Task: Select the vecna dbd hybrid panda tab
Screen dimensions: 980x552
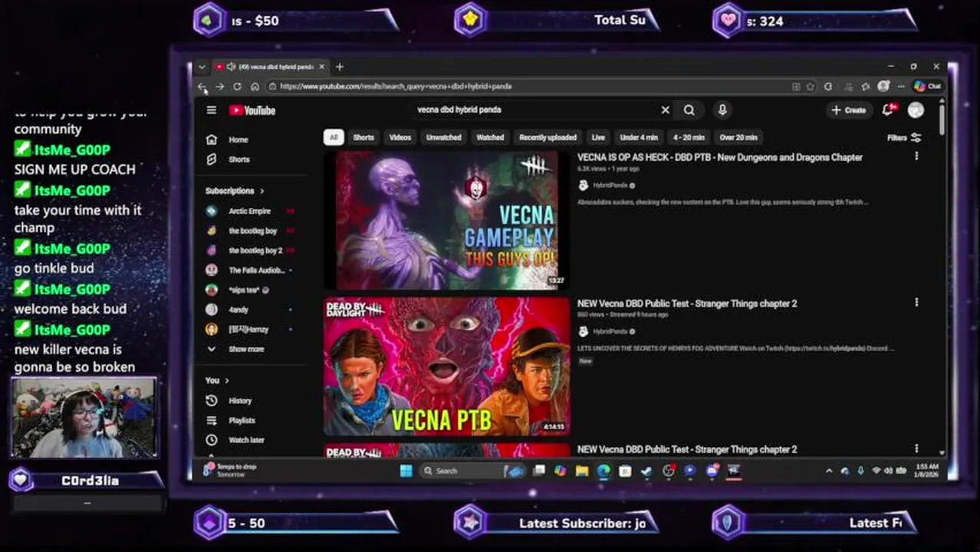Action: [268, 67]
